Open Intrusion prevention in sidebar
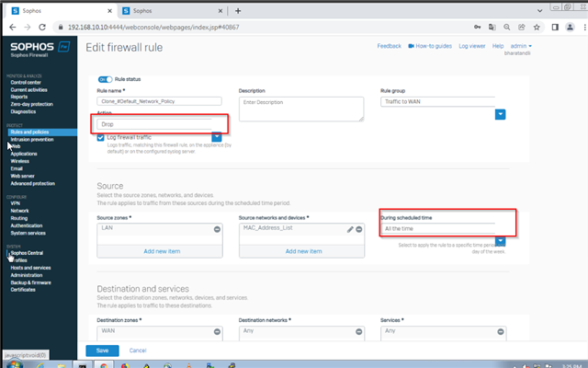Screen dimensions: 588x368 [x=32, y=139]
